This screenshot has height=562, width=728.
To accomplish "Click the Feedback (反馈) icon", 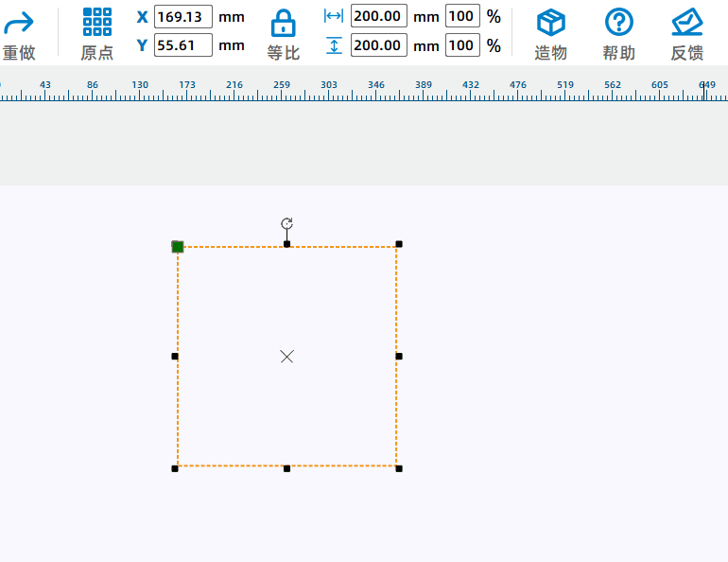I will point(686,23).
